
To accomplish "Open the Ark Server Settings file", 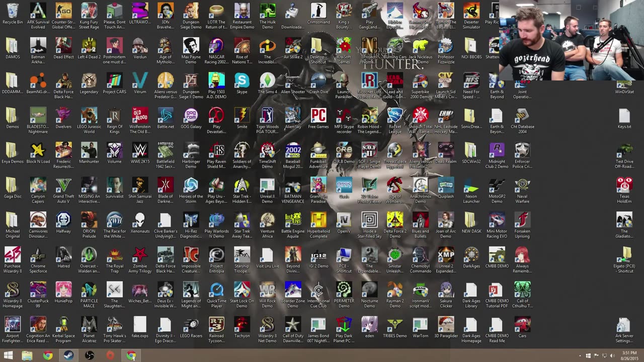I will 624,329.
